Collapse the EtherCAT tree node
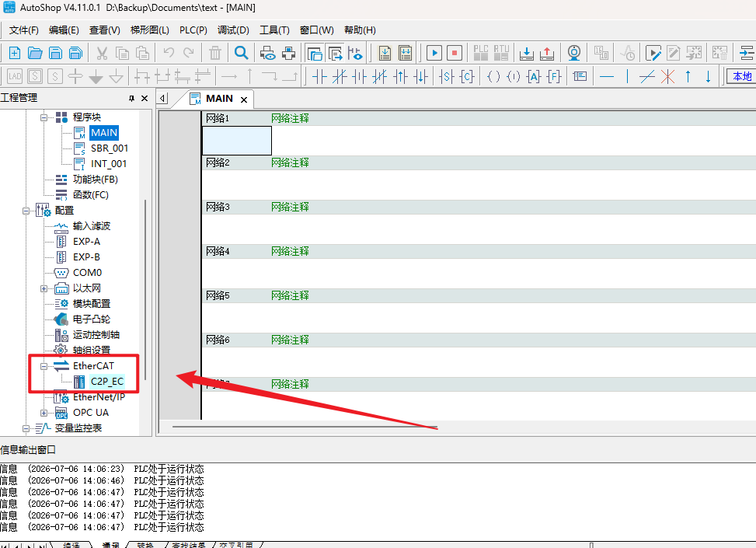This screenshot has width=756, height=548. click(44, 366)
